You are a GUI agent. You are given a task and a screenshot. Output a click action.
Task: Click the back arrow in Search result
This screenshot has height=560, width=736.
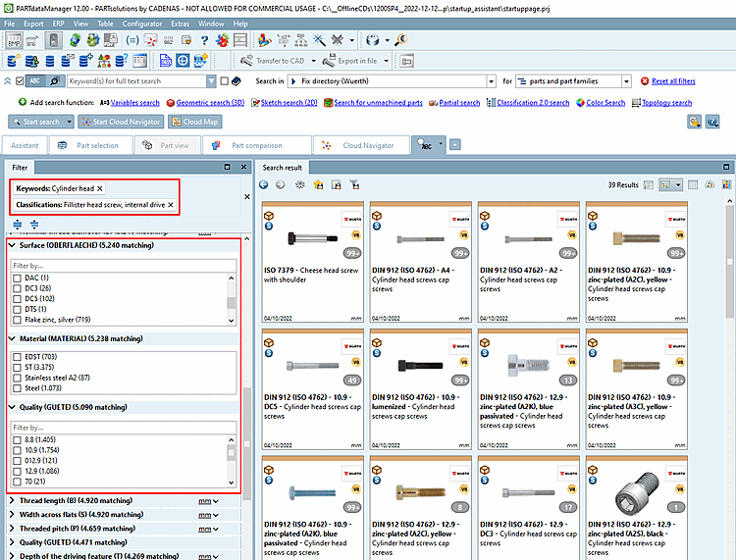(x=264, y=184)
